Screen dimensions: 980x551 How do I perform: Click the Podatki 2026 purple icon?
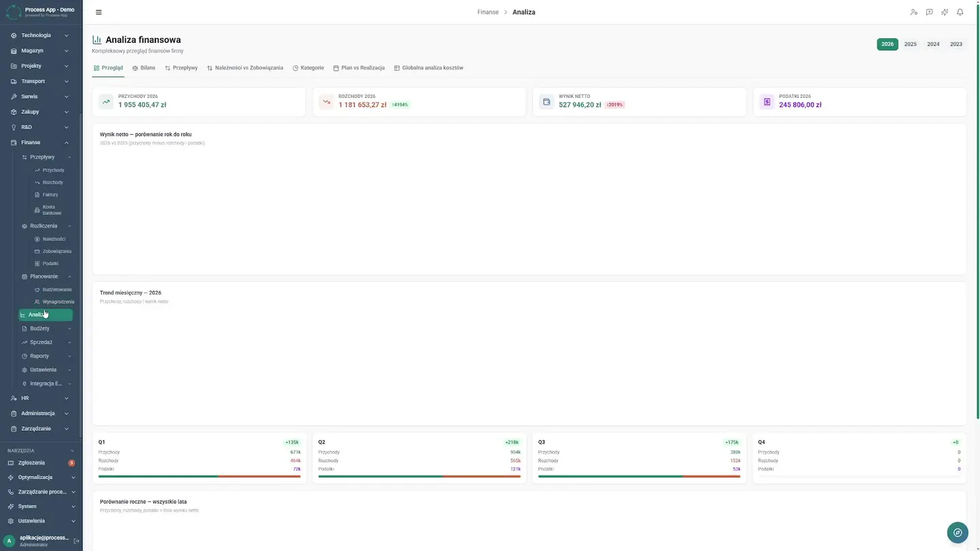click(x=767, y=102)
